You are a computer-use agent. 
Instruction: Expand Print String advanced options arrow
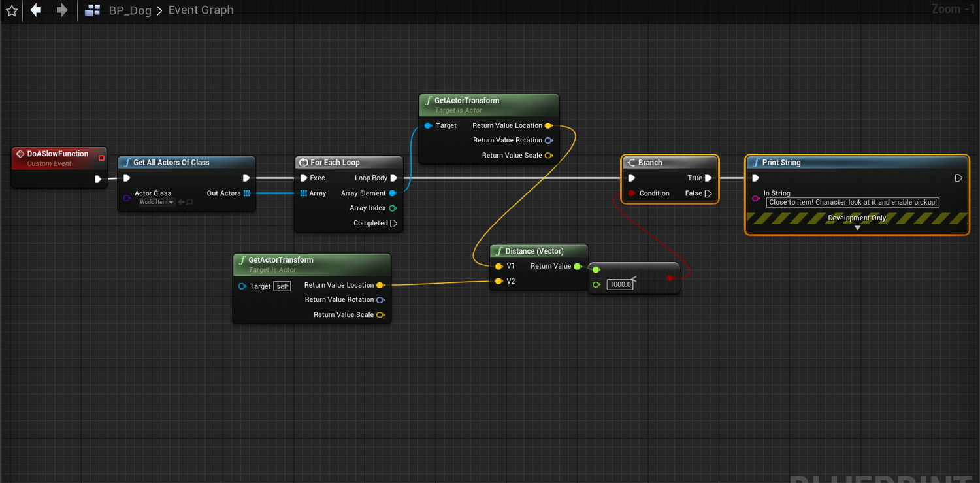857,228
